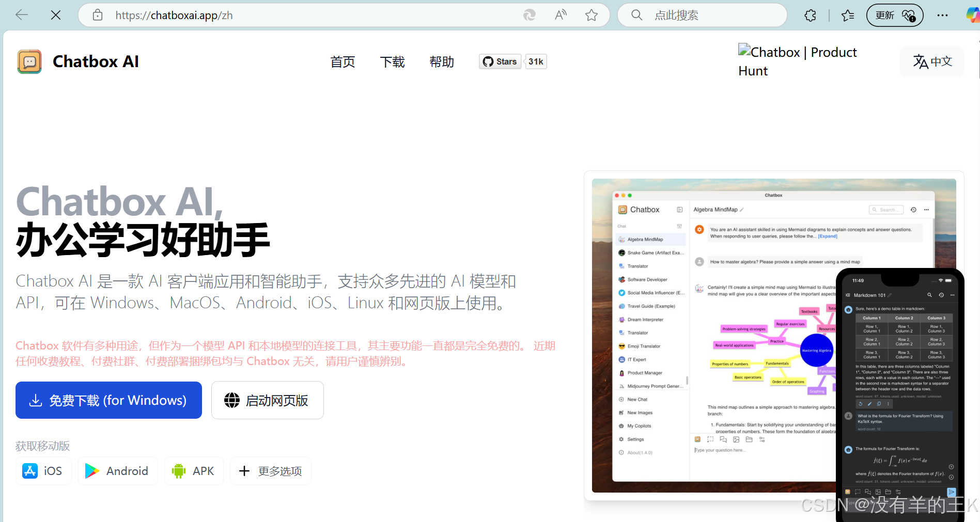Stop page loading with the X button

pos(56,15)
